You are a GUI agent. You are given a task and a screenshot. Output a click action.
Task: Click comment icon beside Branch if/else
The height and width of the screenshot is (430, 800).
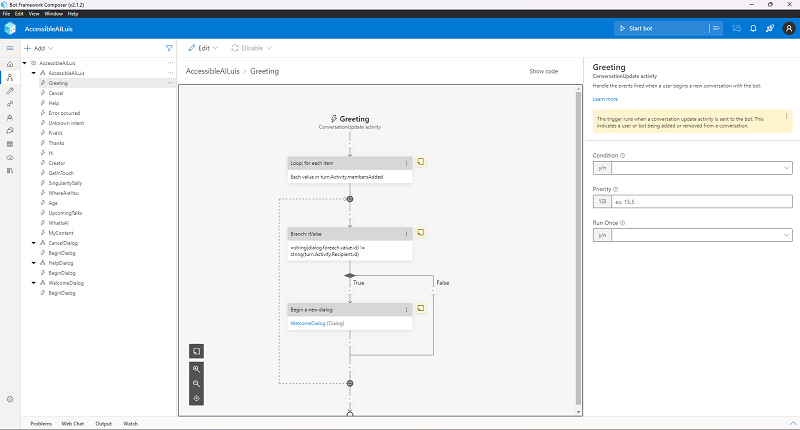point(420,233)
